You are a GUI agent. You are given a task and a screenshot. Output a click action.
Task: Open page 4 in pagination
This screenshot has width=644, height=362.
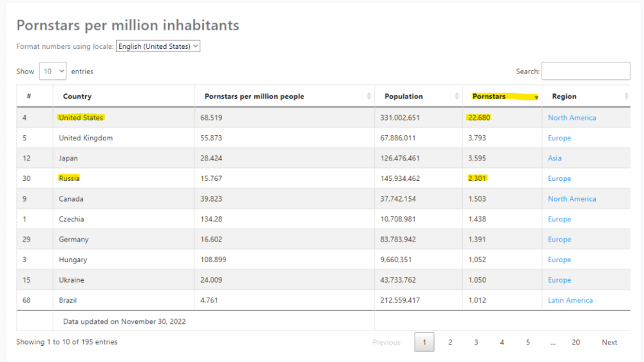(502, 343)
